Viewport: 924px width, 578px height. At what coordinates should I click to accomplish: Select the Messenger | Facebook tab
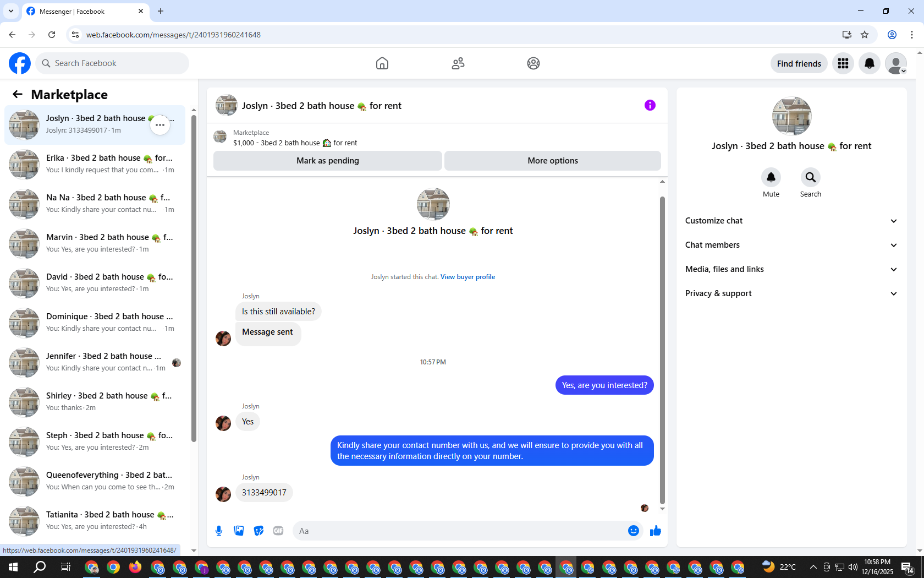coord(85,11)
